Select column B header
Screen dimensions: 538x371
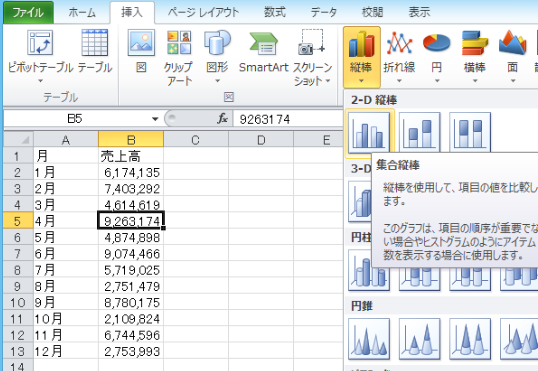coord(131,140)
